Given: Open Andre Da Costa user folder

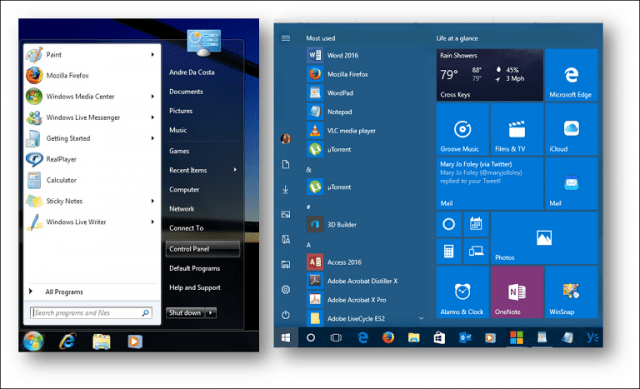Looking at the screenshot, I should (192, 72).
